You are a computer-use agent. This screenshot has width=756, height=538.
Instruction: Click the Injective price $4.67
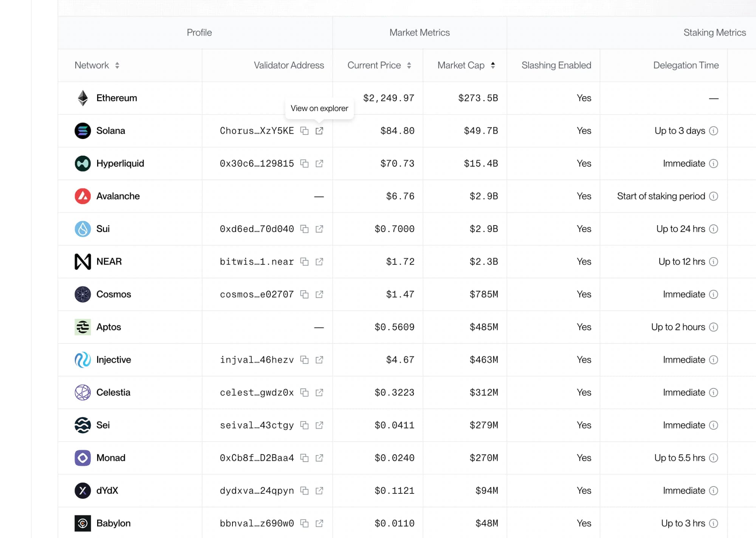[400, 360]
